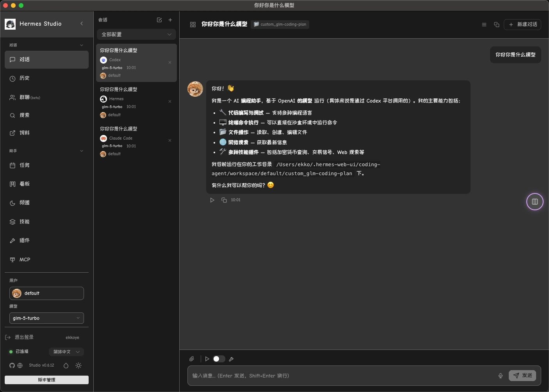The height and width of the screenshot is (392, 549).
Task: Open the MCP page
Action: tap(46, 260)
